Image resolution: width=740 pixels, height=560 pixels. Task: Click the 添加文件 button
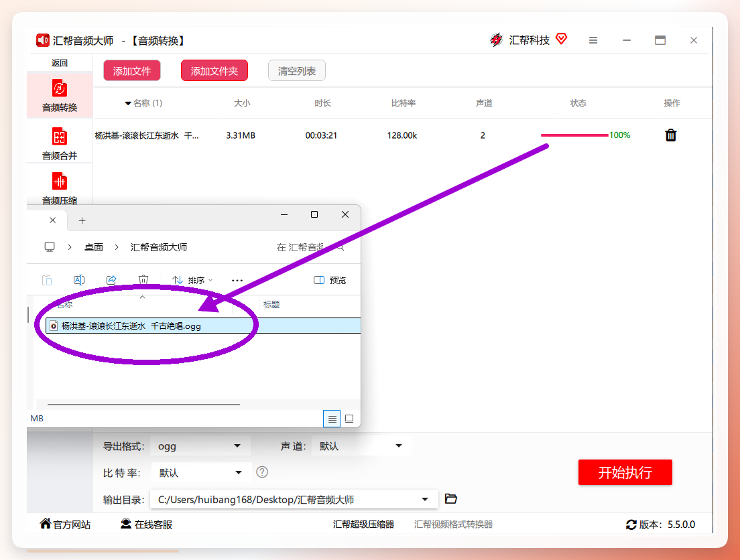(131, 71)
